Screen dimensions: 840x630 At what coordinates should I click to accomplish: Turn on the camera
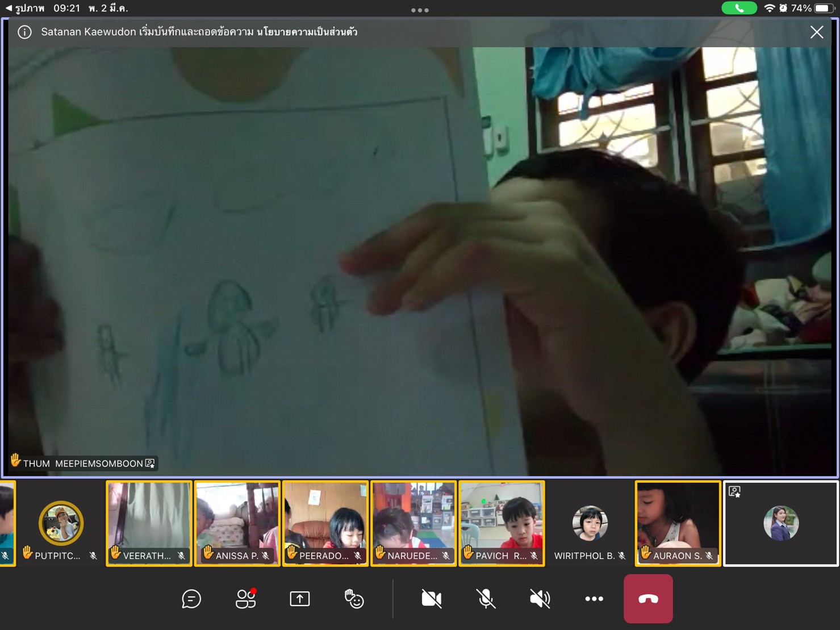432,599
